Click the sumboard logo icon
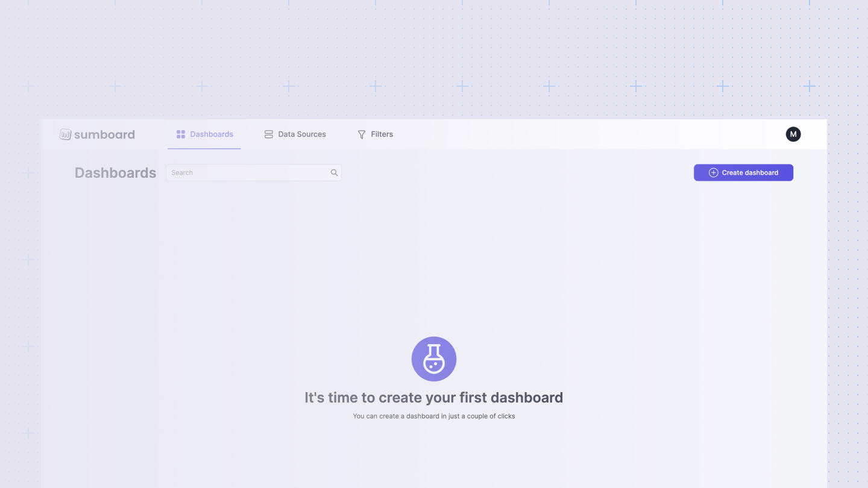 pos(65,134)
